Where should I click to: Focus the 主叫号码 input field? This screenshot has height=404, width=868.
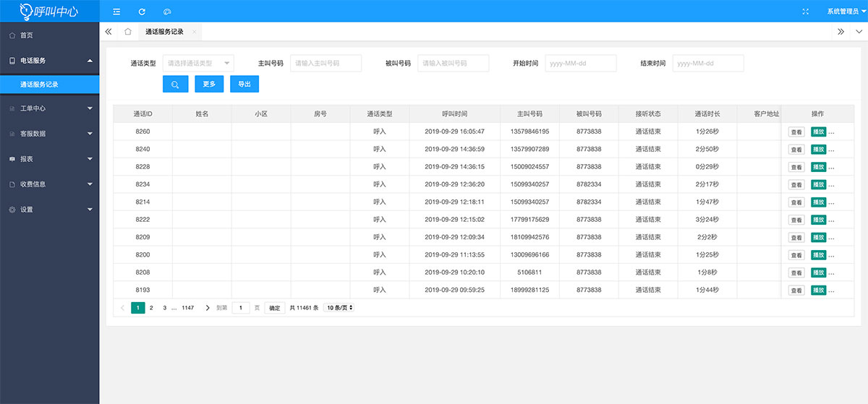click(x=325, y=63)
